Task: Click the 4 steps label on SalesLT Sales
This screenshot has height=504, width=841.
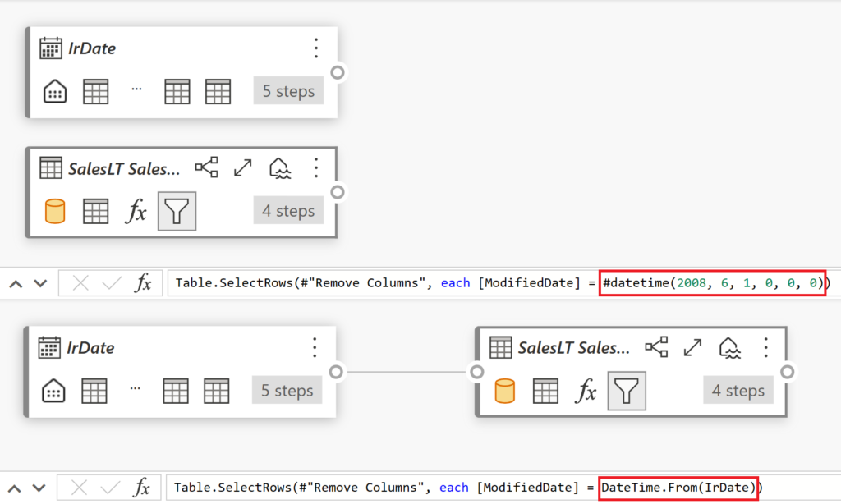Action: [x=288, y=211]
